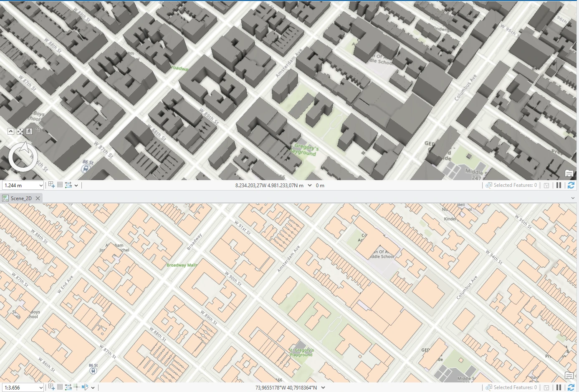
Task: Click the 86 St subway icon in the 3D scene
Action: 86,169
